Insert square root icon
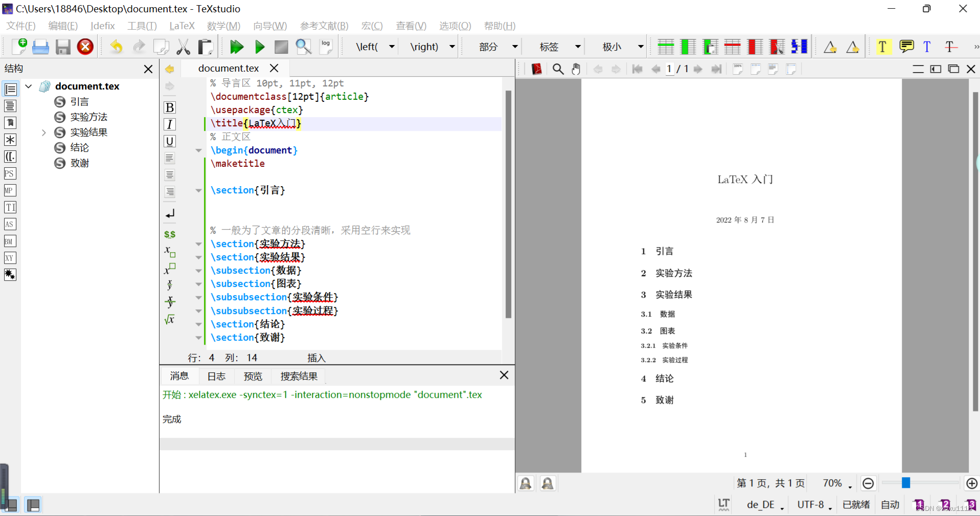Viewport: 980px width, 516px height. point(170,320)
